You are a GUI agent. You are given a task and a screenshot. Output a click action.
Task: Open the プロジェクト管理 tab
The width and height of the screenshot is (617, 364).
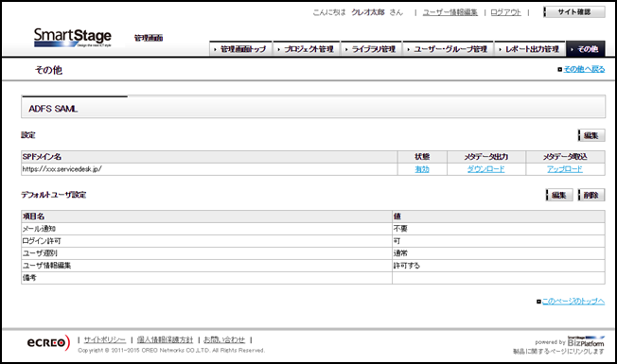[307, 49]
